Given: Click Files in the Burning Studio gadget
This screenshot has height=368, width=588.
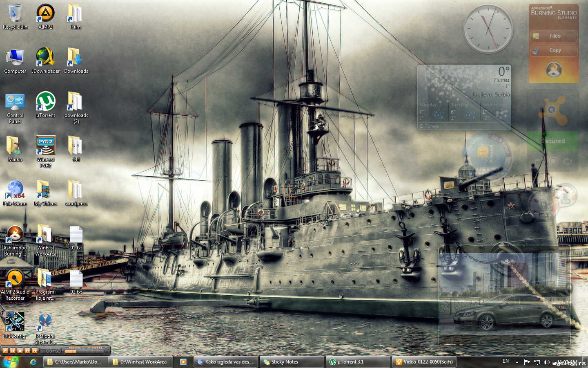Looking at the screenshot, I should point(554,36).
